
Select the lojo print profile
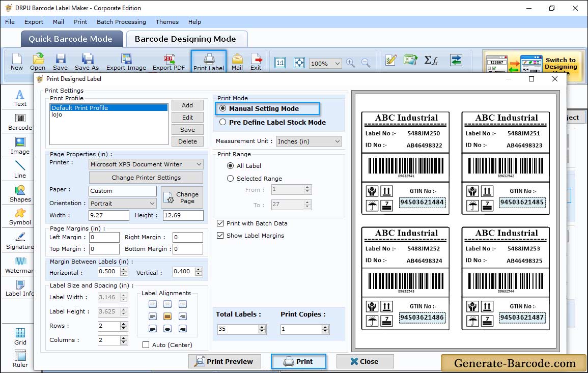coord(109,114)
